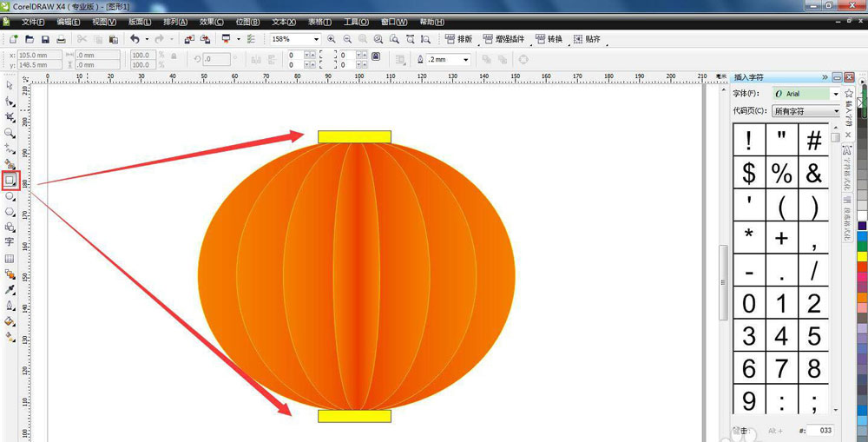Pick the Eyedropper tool
Screen dimensions: 868x442
(10, 290)
